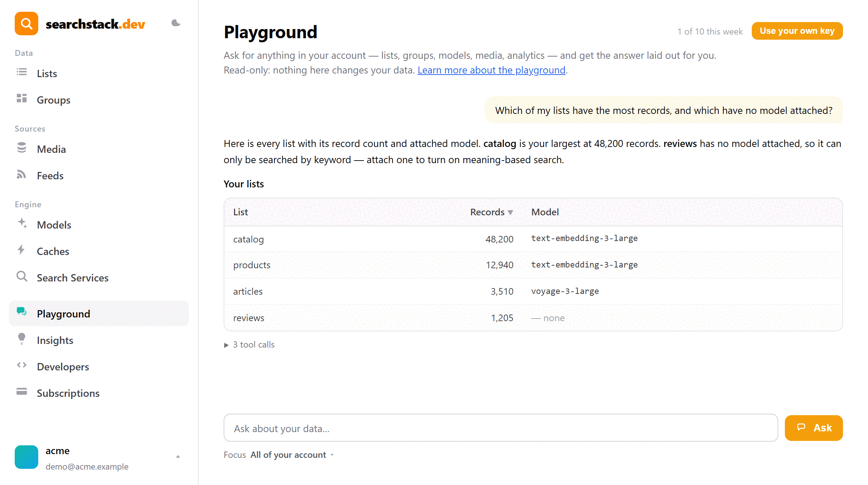Viewport: 868px width, 485px height.
Task: Expand the 3 tool calls disclosure
Action: (249, 345)
